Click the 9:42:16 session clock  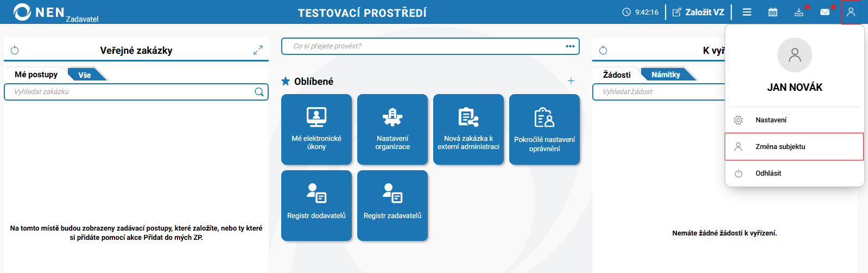[641, 12]
